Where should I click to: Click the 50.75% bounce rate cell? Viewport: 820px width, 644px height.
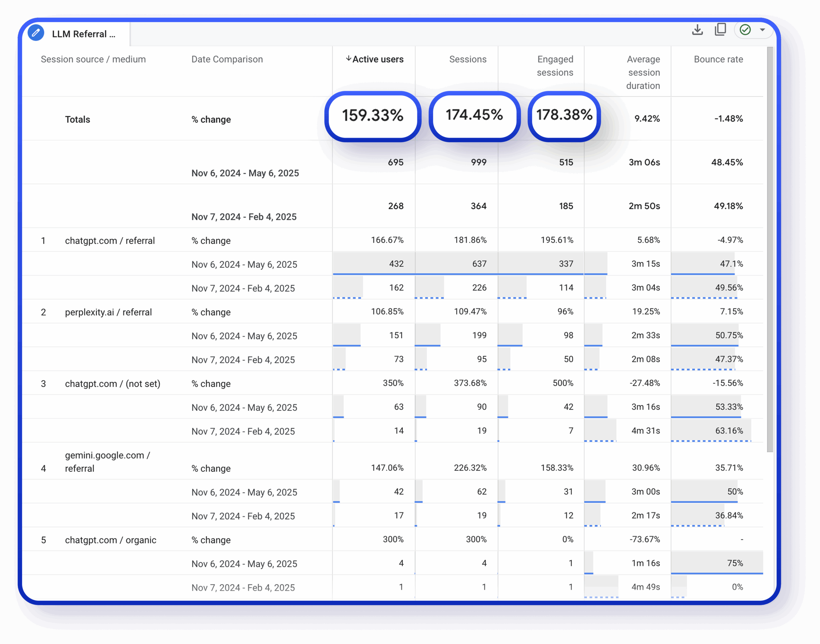point(729,335)
